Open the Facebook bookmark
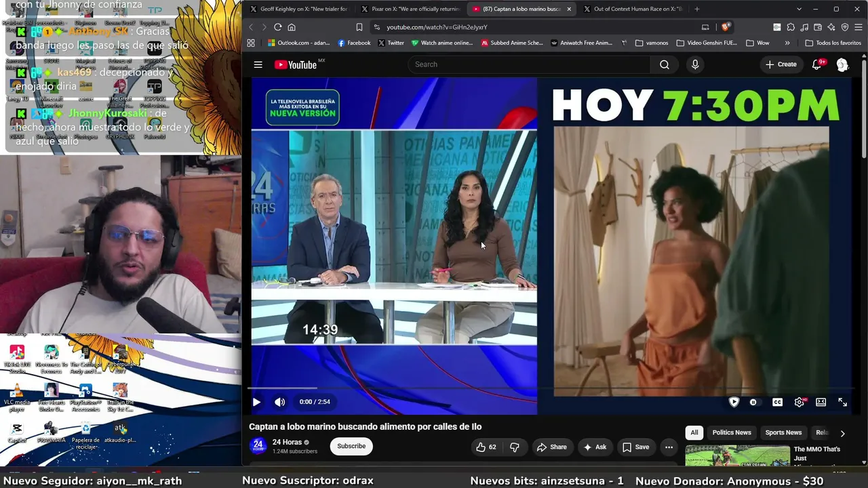Screen dimensions: 868x488 click(x=354, y=43)
